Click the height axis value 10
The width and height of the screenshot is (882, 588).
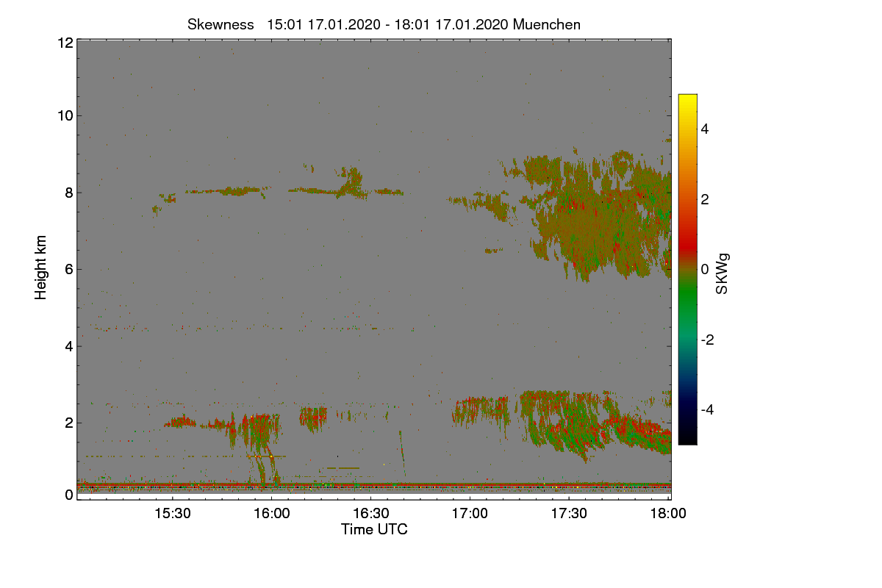pos(65,115)
